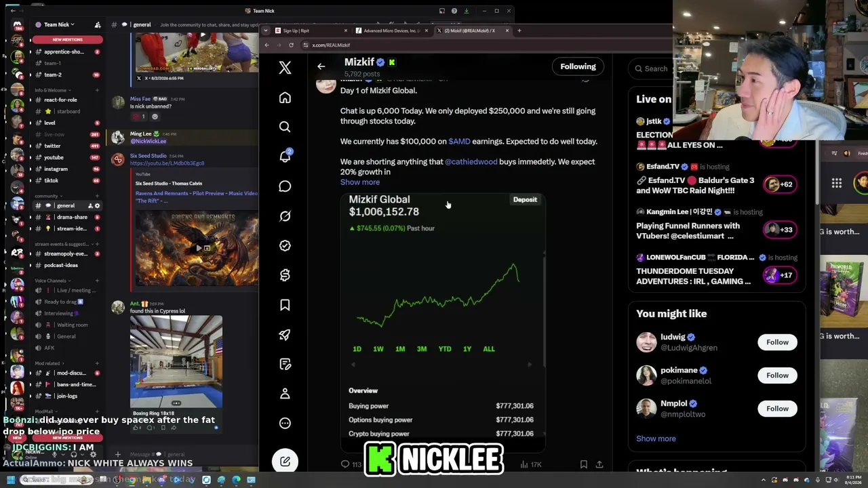
Task: Click the browser back arrow
Action: tap(267, 45)
